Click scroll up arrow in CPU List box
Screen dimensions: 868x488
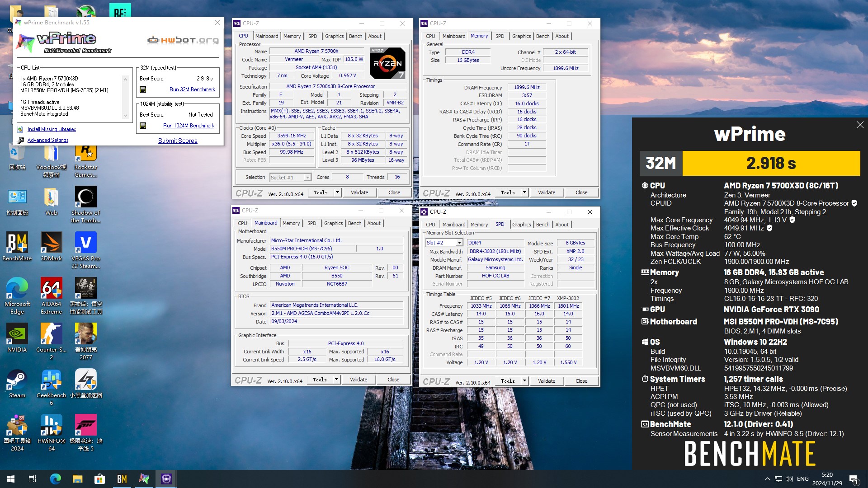pos(126,79)
